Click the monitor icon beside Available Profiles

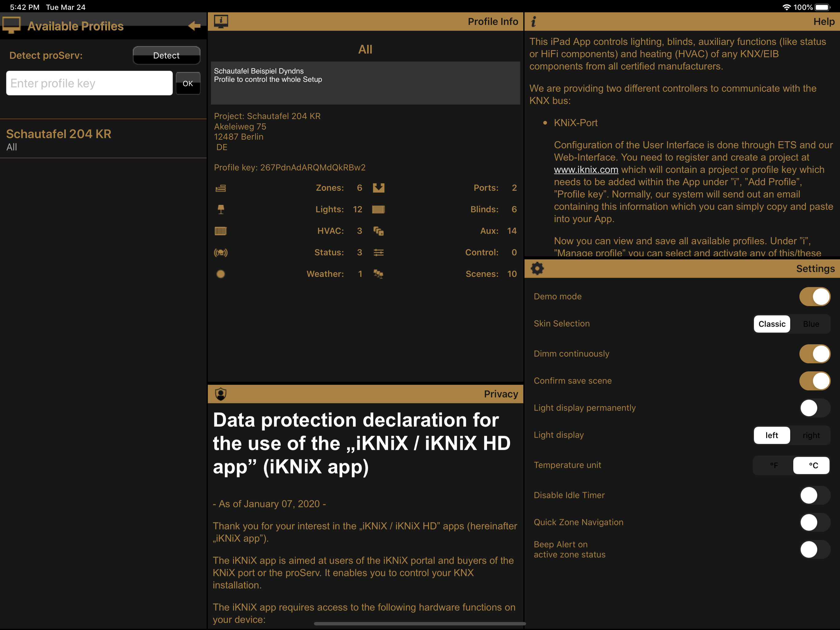(11, 26)
